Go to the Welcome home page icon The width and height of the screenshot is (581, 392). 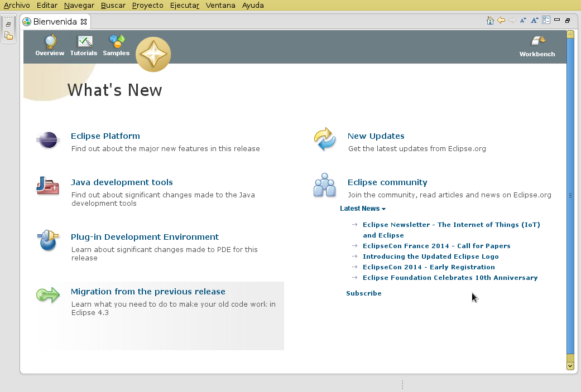tap(490, 21)
